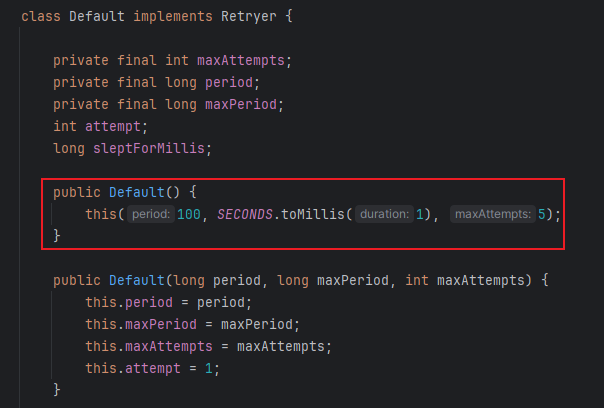Click the toMillis method call
The width and height of the screenshot is (604, 408).
click(x=312, y=214)
